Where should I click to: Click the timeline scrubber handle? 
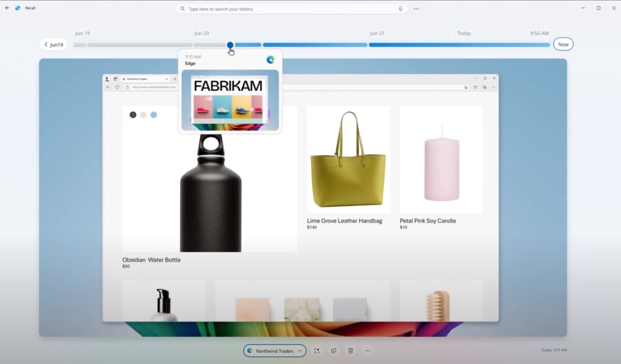pyautogui.click(x=230, y=45)
